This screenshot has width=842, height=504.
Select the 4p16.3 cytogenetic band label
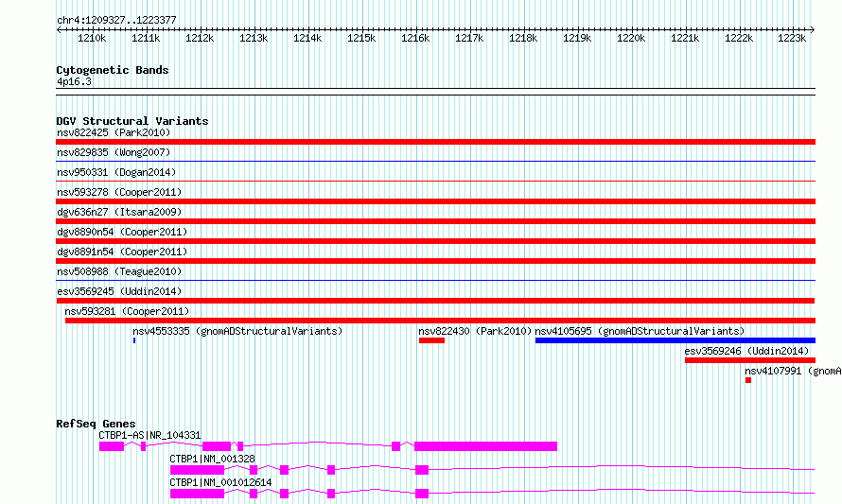click(x=74, y=82)
